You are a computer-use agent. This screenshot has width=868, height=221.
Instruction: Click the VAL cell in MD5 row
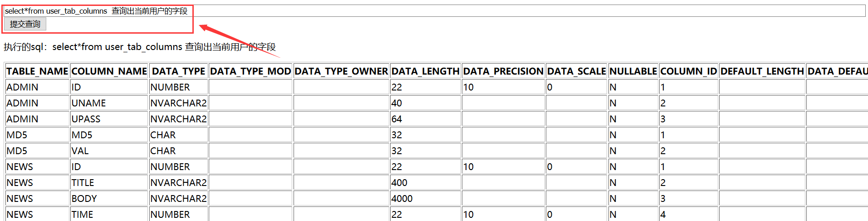point(109,151)
